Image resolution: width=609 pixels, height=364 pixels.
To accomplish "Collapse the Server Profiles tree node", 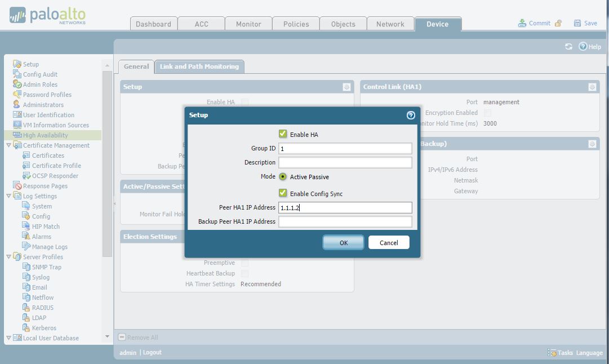I will coord(9,257).
